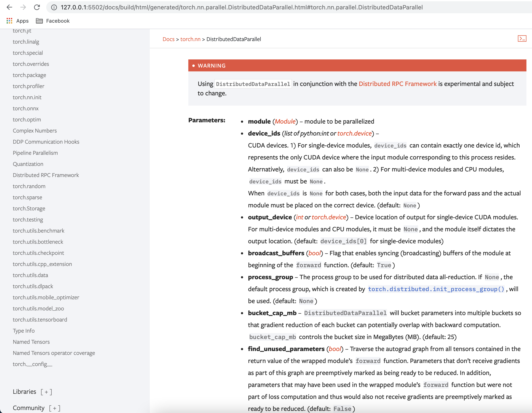Click the browser back arrow
532x413 pixels.
(9, 7)
